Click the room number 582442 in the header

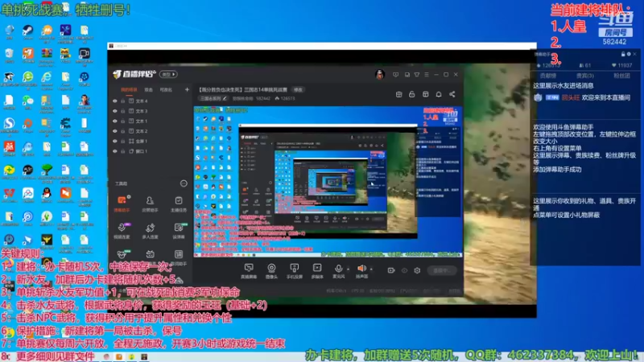(263, 98)
